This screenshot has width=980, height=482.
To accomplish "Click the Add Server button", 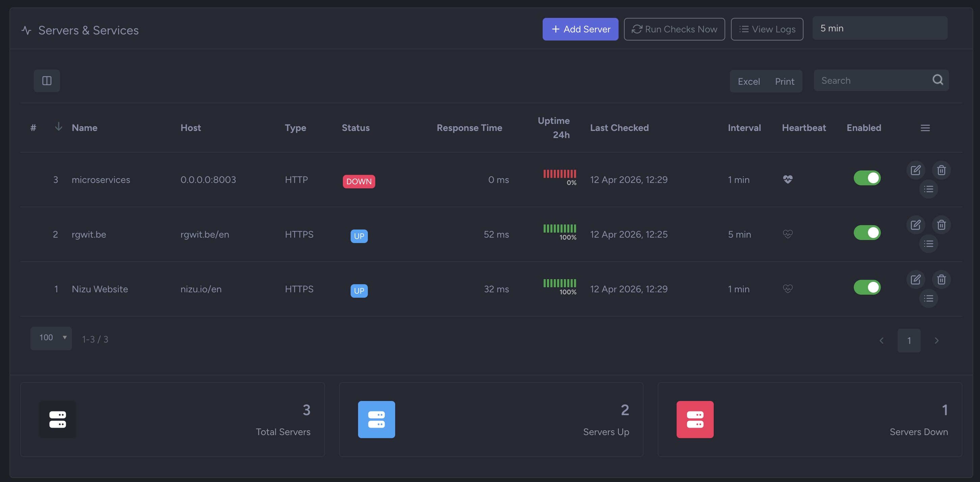I will (x=580, y=29).
